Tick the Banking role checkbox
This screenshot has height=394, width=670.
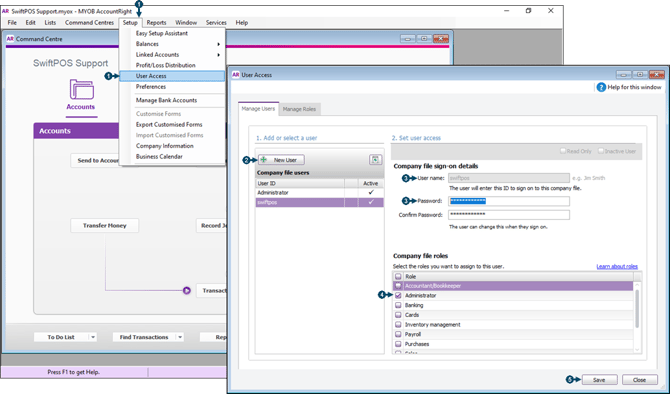pyautogui.click(x=398, y=305)
